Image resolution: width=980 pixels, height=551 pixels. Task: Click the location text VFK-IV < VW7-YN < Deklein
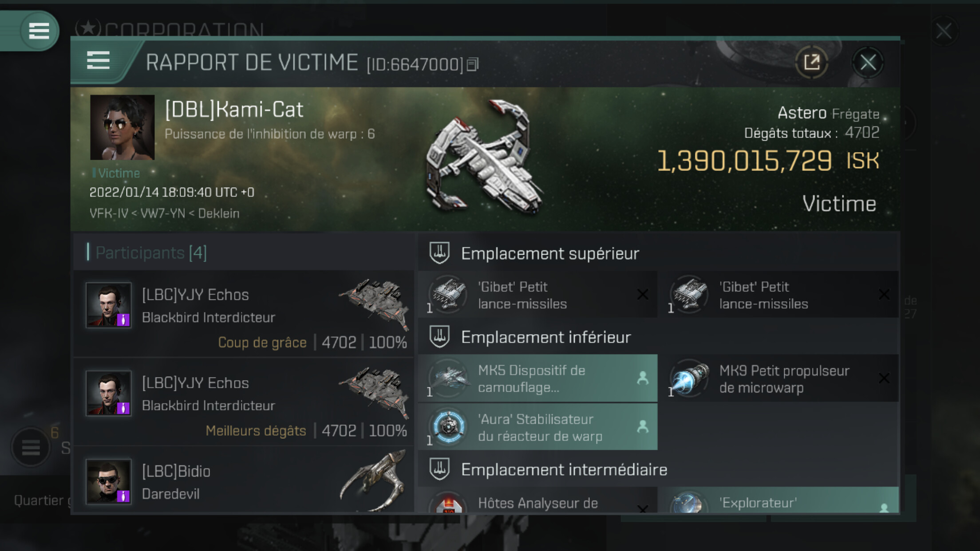165,213
